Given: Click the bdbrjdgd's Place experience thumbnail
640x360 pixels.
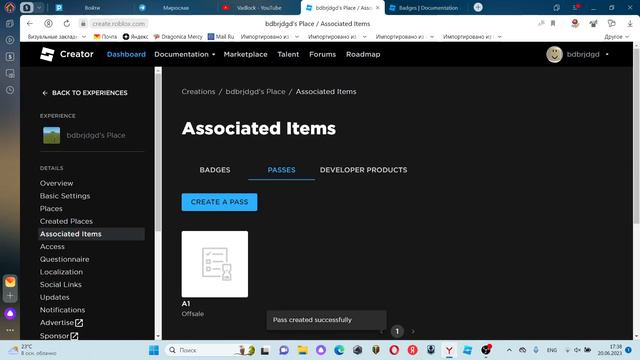Looking at the screenshot, I should [51, 135].
